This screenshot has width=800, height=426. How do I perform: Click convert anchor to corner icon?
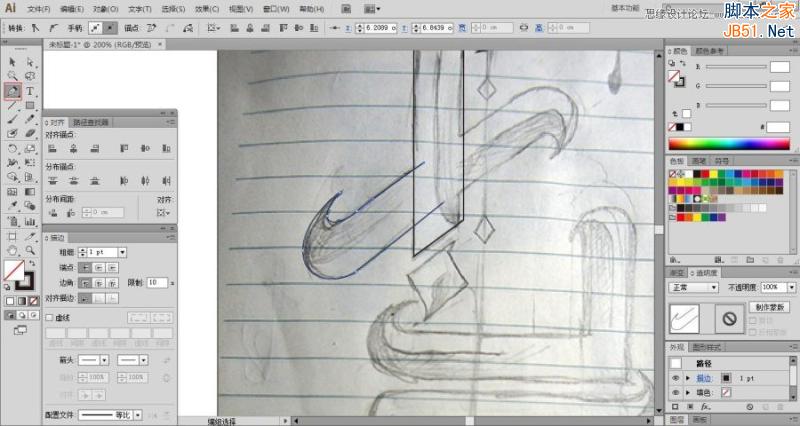point(34,28)
